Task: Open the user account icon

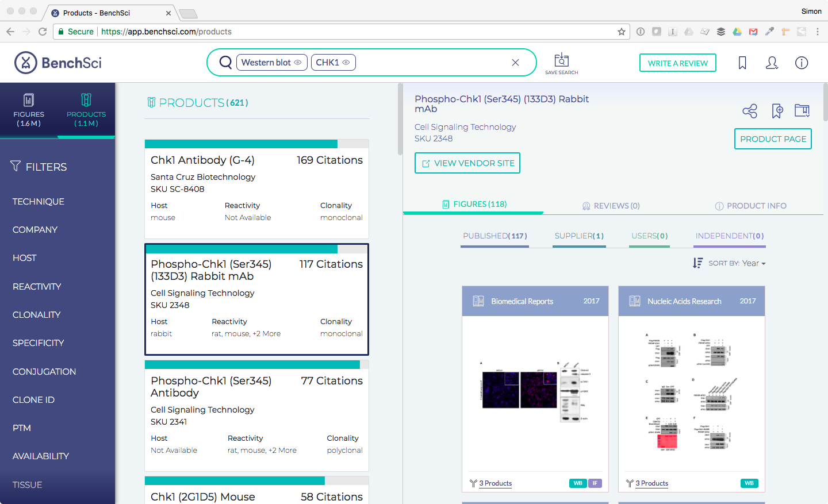Action: click(772, 63)
